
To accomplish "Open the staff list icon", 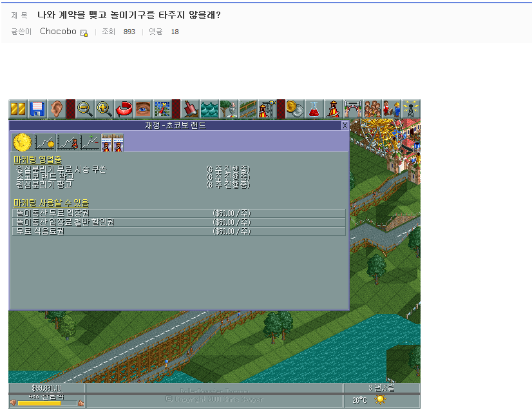I will pos(392,109).
